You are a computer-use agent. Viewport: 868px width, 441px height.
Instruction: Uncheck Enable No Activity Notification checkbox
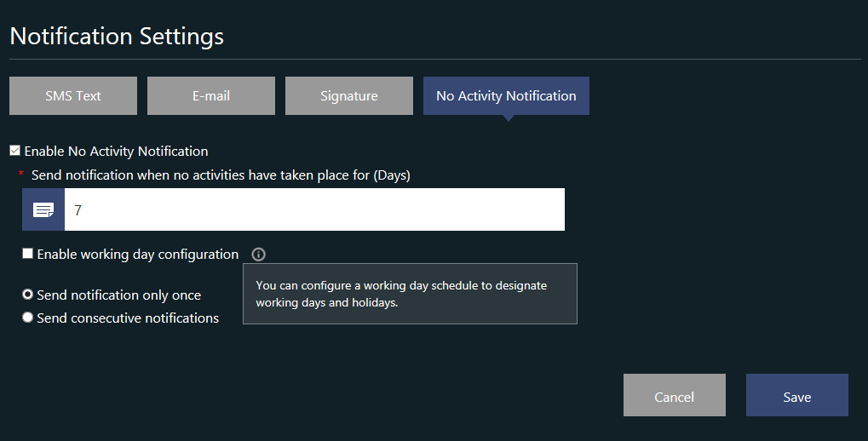pyautogui.click(x=15, y=151)
